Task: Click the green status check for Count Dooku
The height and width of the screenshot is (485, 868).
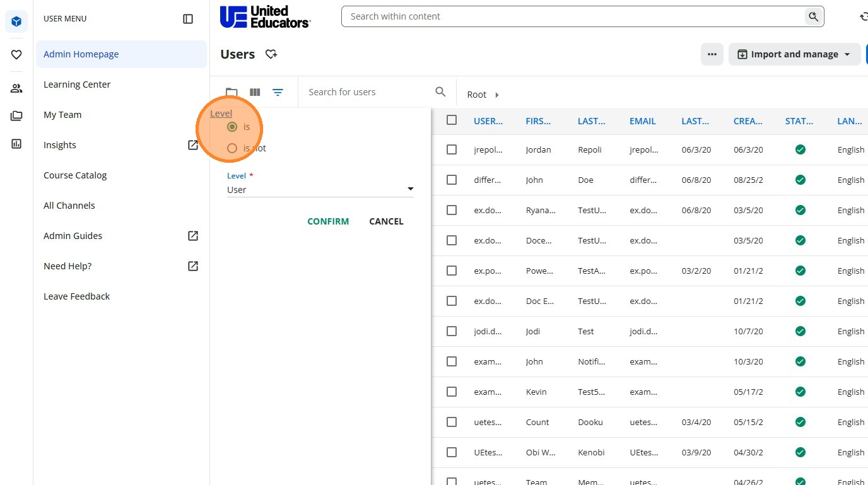Action: (801, 422)
